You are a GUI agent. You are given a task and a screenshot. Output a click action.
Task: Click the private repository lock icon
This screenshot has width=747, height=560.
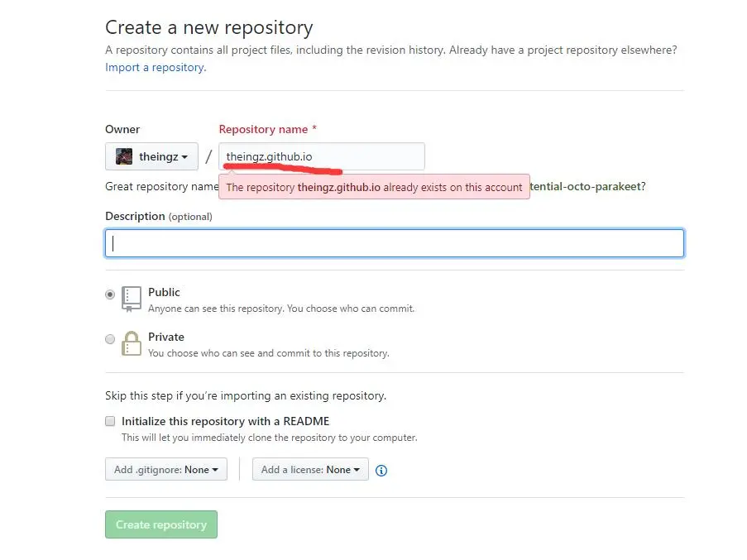point(132,343)
